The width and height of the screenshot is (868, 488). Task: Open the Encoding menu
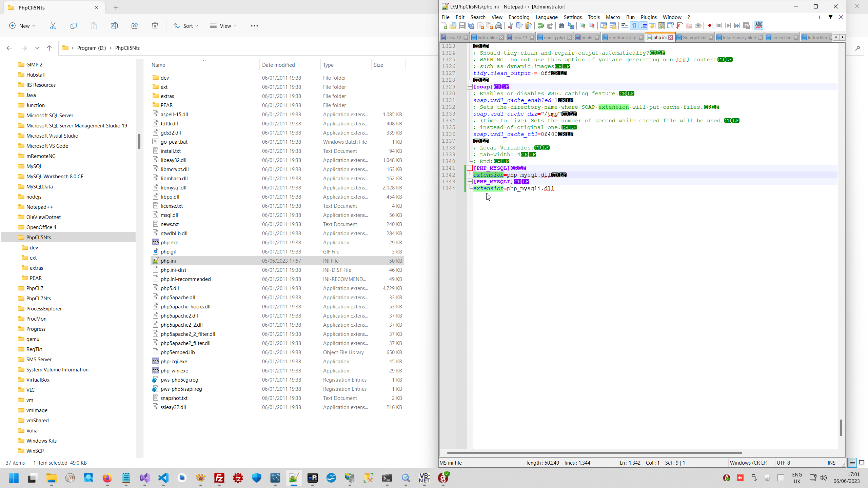pyautogui.click(x=519, y=17)
